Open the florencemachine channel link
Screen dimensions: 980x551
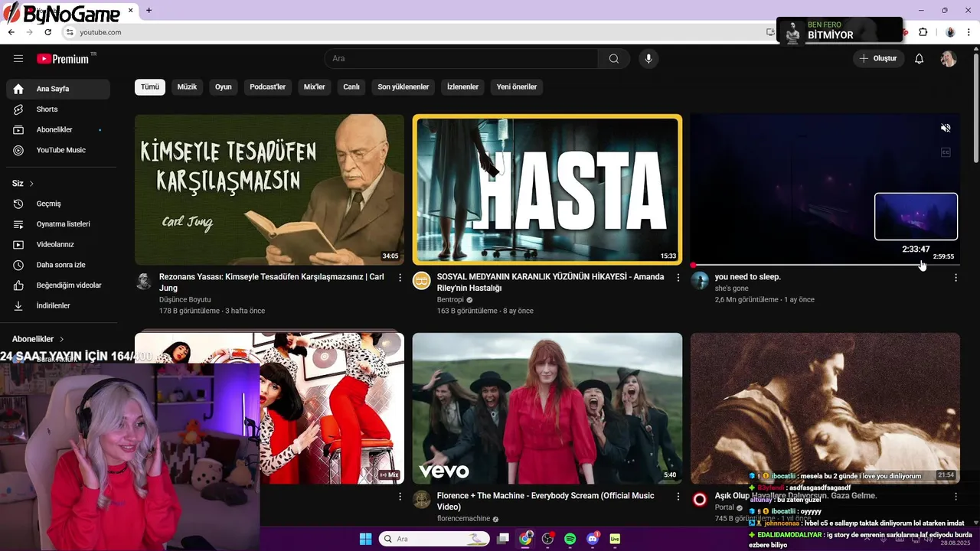pos(463,519)
